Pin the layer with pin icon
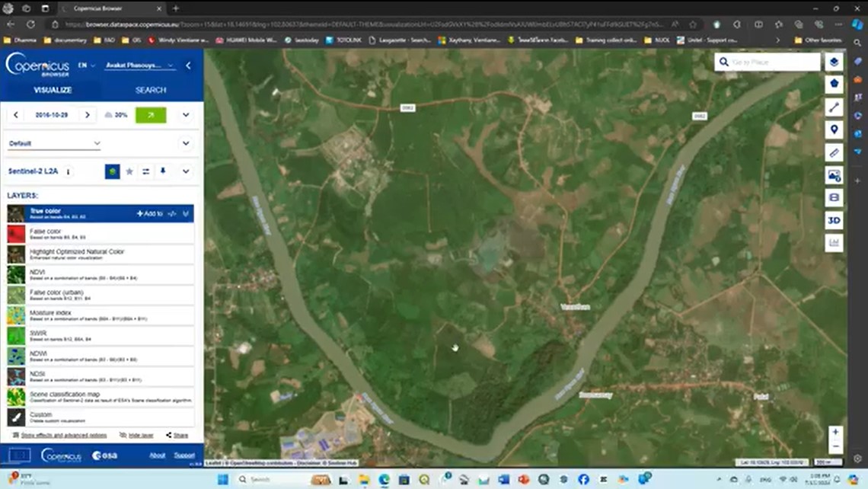This screenshot has height=489, width=868. tap(163, 171)
